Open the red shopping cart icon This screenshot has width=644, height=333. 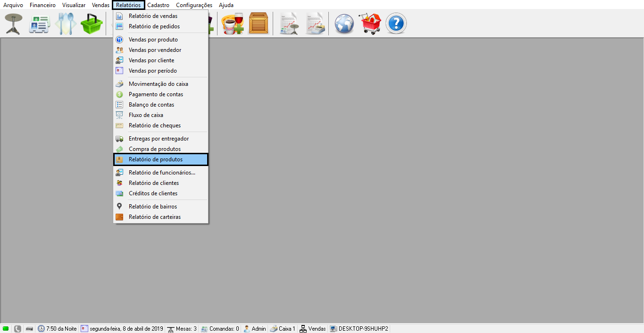(x=370, y=24)
